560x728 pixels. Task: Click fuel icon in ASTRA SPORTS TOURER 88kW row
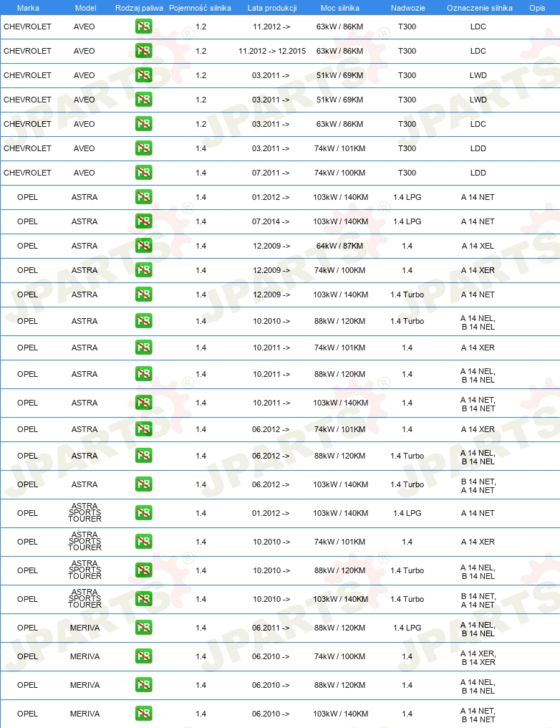click(x=144, y=570)
